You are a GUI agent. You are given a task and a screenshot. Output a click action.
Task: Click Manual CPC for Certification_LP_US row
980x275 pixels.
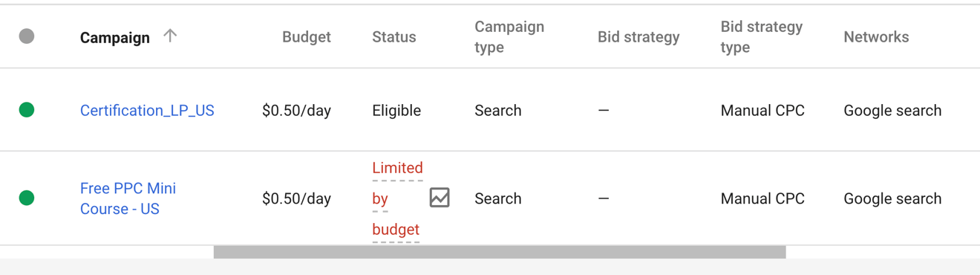pyautogui.click(x=762, y=110)
